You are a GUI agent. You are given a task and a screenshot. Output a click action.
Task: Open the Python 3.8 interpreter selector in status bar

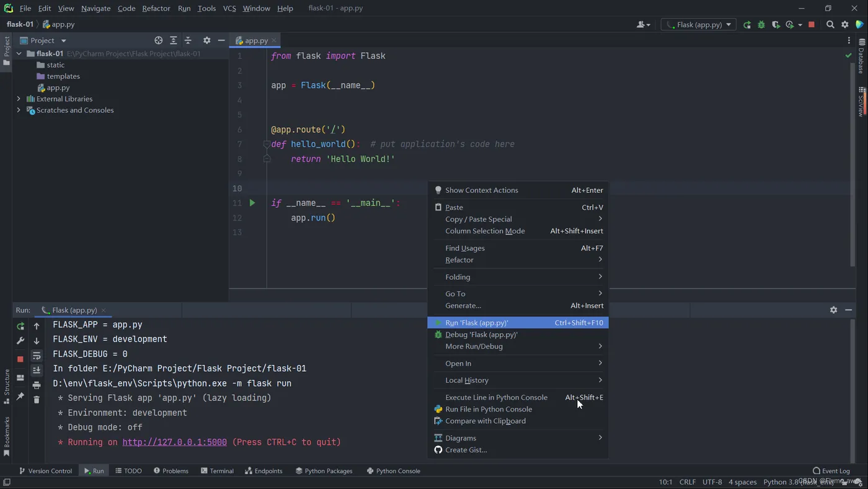[x=800, y=482]
